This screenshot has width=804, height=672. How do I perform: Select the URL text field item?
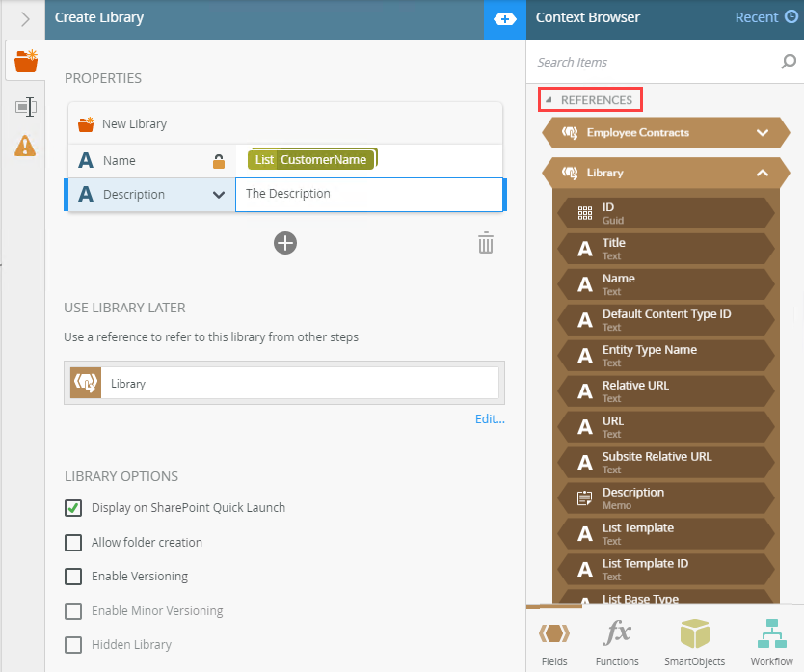[x=666, y=427]
